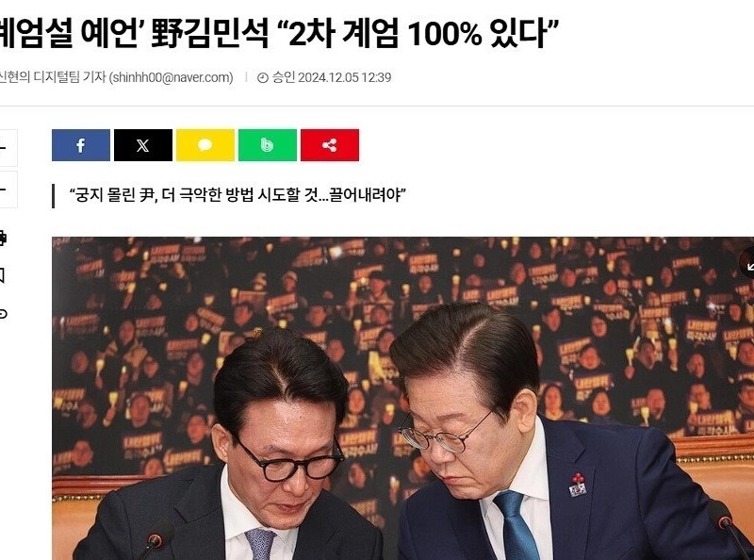Open the red share options button
Viewport: 754px width, 560px height.
point(330,145)
